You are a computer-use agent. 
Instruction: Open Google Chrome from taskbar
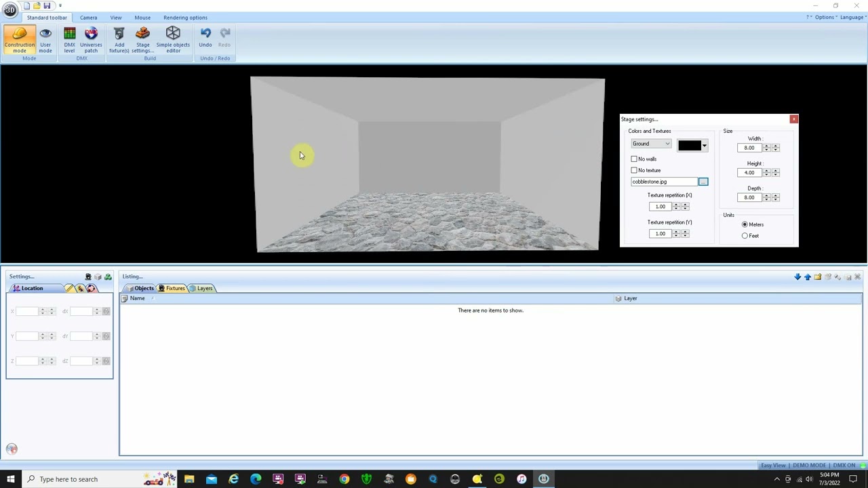click(344, 479)
